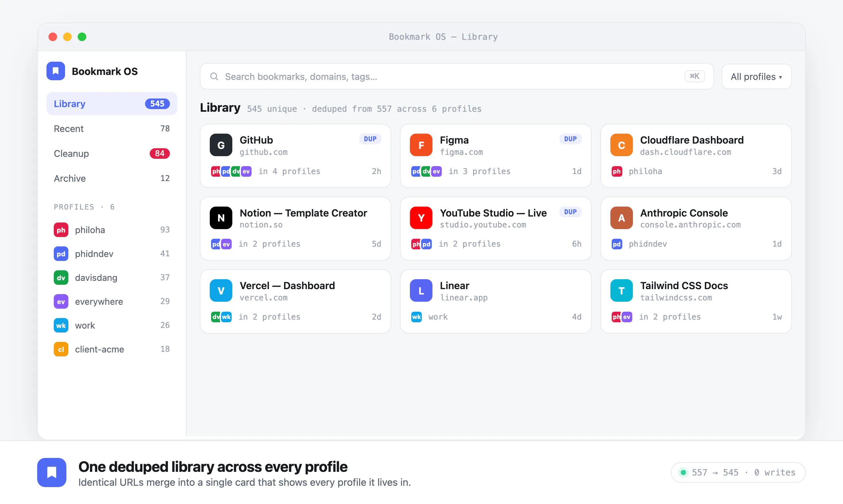Click the davisdang 'dv' profile badge in sidebar
Viewport: 843px width, 504px height.
61,278
